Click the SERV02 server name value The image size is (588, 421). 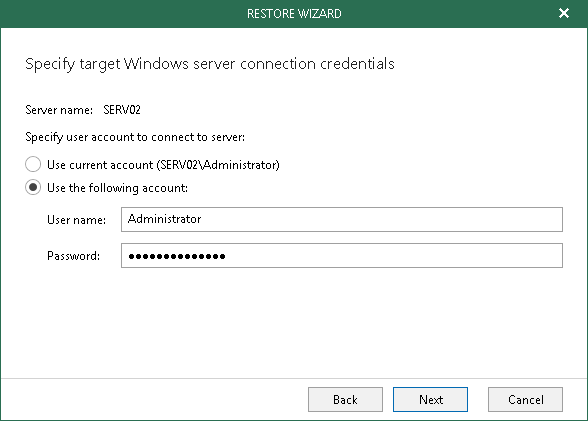coord(122,110)
